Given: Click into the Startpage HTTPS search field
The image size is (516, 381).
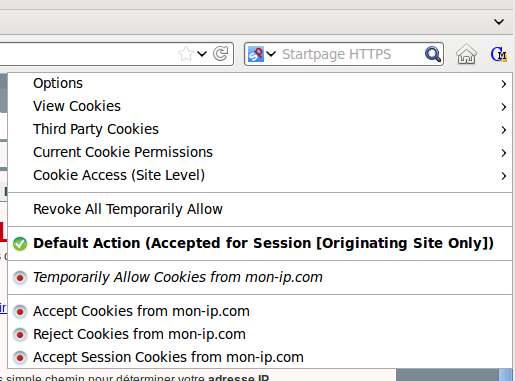Looking at the screenshot, I should pyautogui.click(x=352, y=54).
